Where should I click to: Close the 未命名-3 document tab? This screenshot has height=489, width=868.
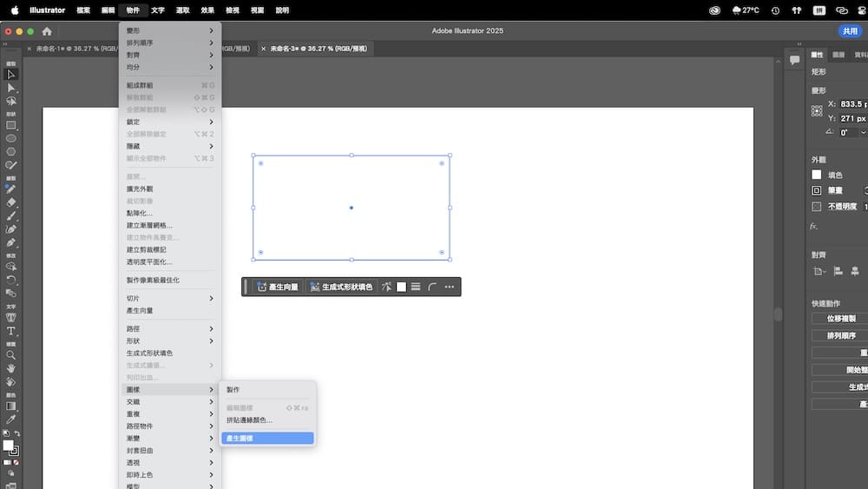tap(264, 49)
